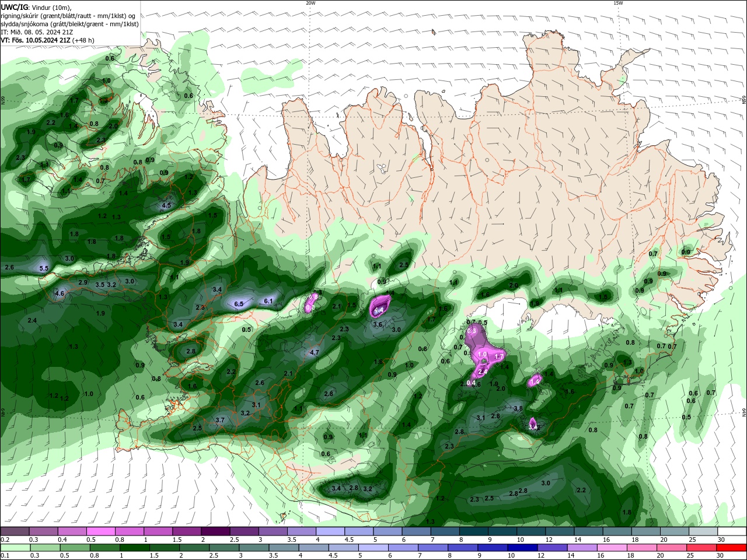
Task: Select the red-pink rain swatch starting at 25
Action: pos(701,548)
